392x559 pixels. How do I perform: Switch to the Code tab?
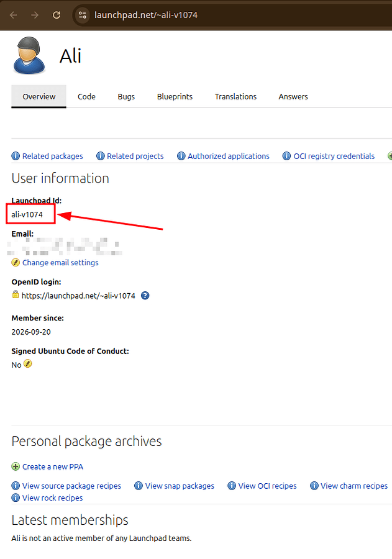pos(87,97)
